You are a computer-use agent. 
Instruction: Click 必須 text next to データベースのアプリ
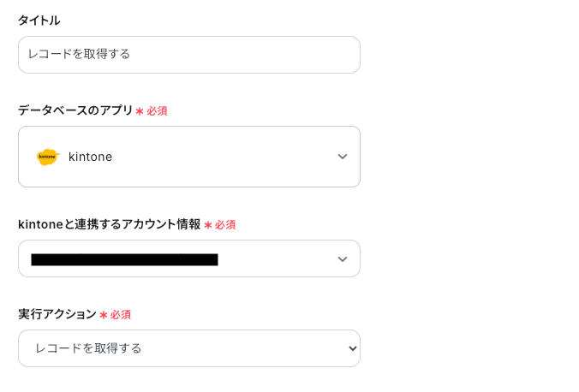pos(157,111)
